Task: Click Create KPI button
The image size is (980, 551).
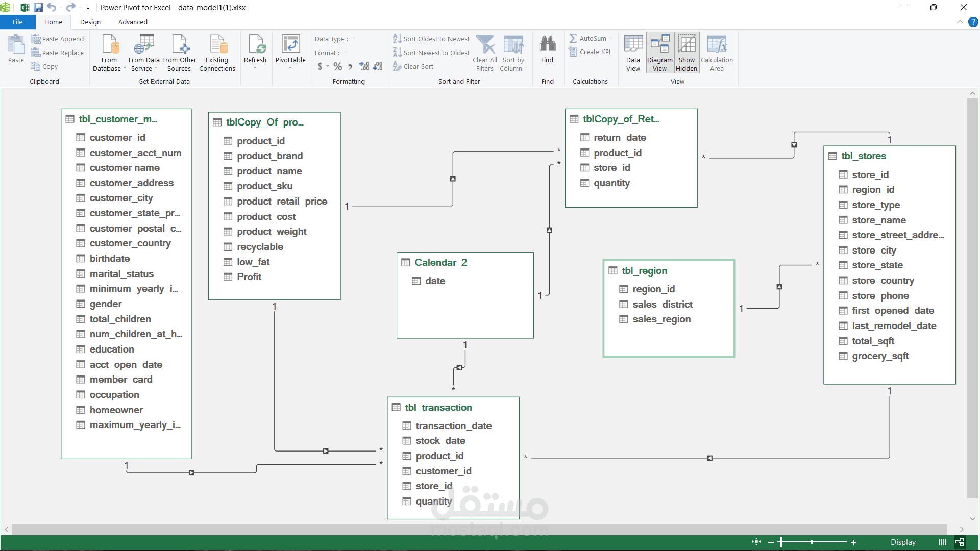Action: 590,52
